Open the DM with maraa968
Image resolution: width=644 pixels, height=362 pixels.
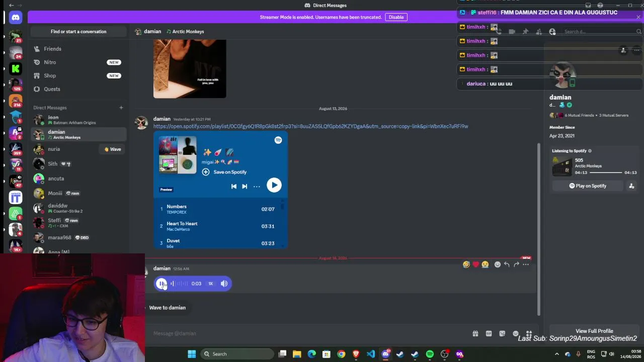(x=78, y=237)
